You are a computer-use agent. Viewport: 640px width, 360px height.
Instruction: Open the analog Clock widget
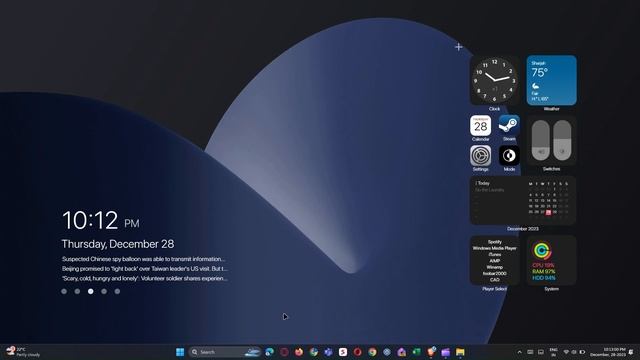pos(494,80)
